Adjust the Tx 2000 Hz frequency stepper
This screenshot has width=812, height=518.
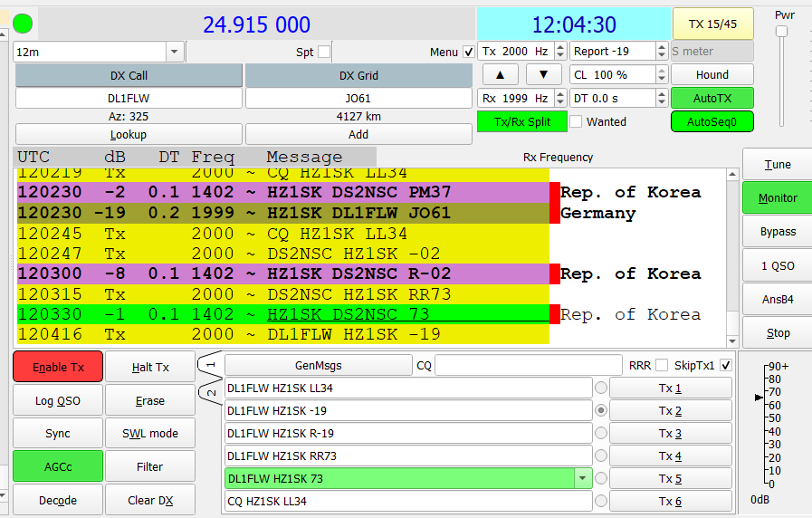(560, 52)
